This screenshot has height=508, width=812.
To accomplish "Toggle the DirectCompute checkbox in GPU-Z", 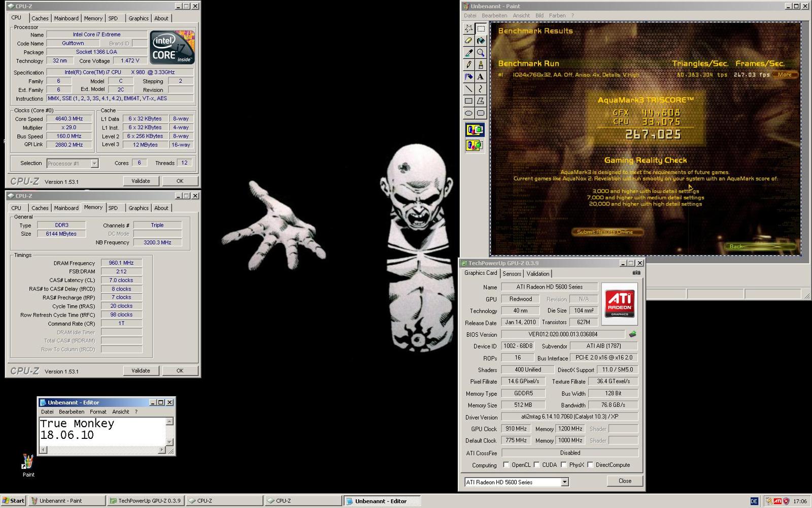I will pos(590,465).
